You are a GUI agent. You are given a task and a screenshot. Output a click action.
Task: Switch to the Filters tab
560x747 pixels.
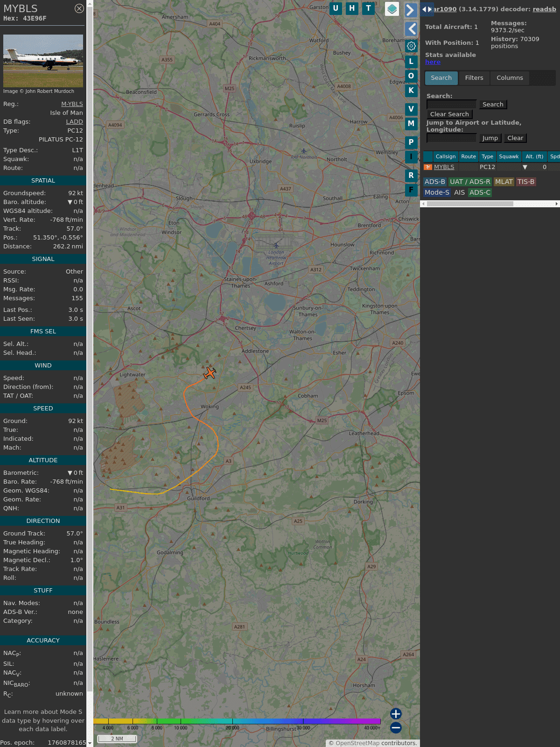(x=474, y=78)
